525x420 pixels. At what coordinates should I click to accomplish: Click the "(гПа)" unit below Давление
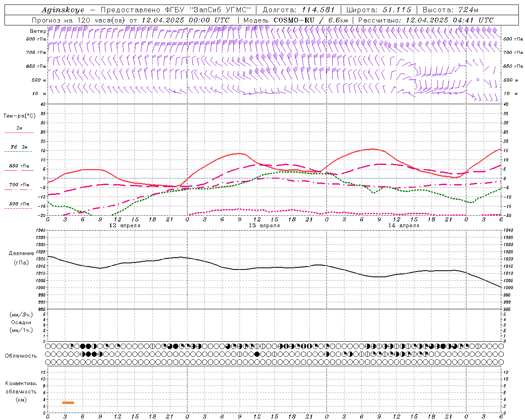pyautogui.click(x=21, y=262)
